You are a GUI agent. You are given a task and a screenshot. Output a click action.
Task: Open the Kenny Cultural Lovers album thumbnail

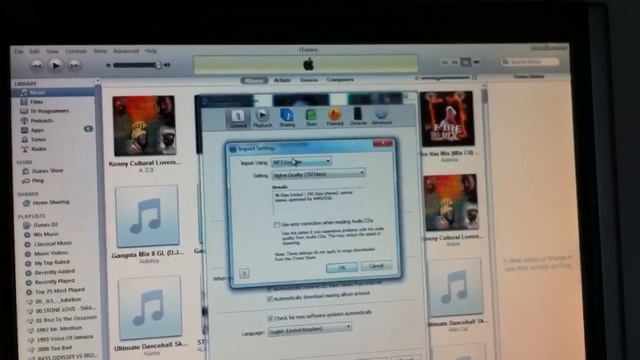(x=144, y=125)
